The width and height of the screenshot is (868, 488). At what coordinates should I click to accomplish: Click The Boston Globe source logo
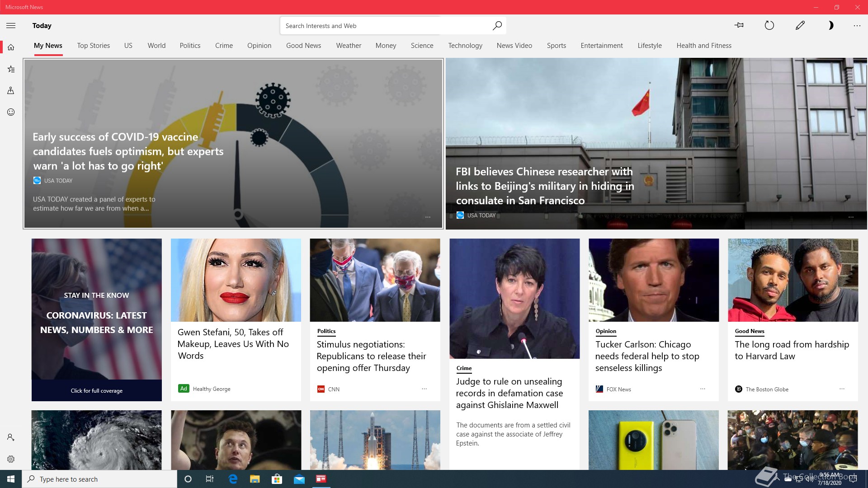739,389
